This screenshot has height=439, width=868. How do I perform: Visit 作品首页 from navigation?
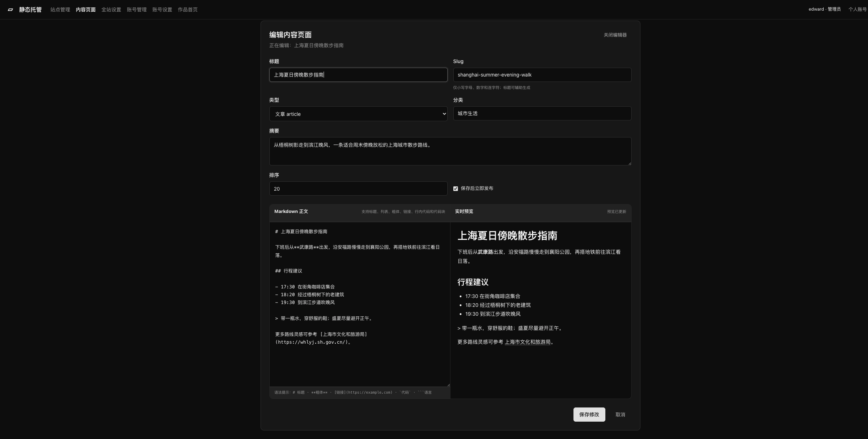click(188, 10)
